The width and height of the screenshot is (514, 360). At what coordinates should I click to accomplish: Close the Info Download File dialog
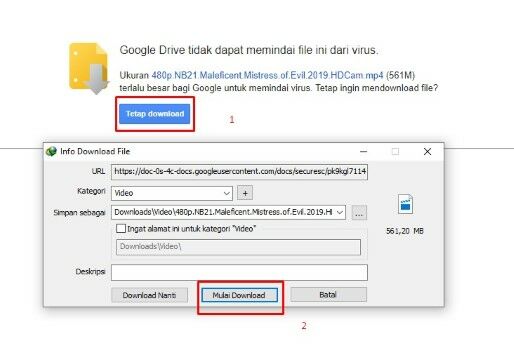tap(427, 152)
